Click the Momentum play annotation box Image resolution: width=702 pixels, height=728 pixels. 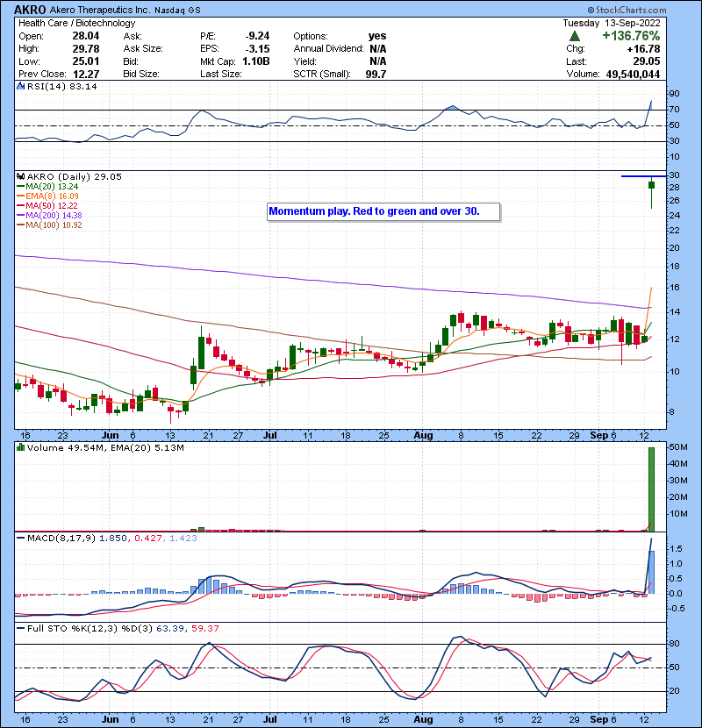pyautogui.click(x=383, y=211)
